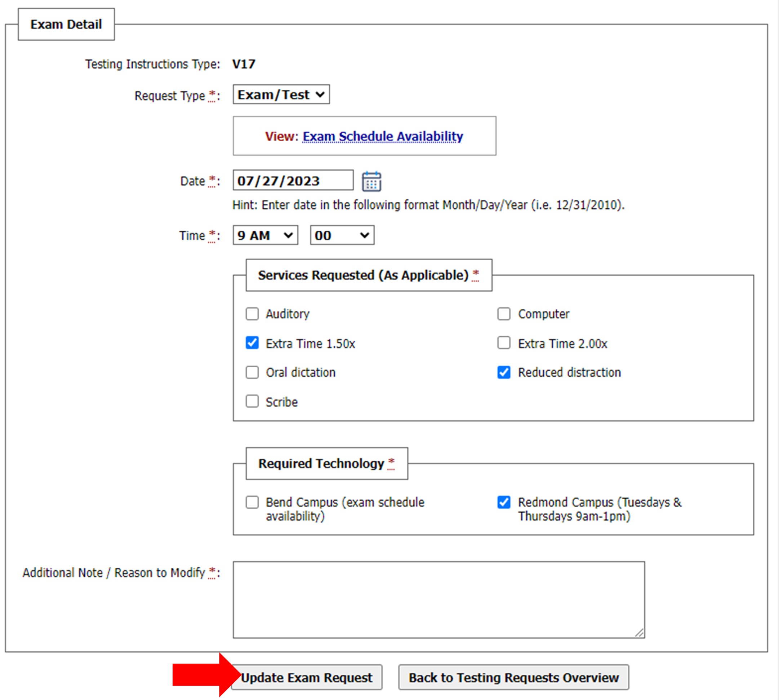
Task: Tick the Scribe checkbox
Action: (x=252, y=402)
